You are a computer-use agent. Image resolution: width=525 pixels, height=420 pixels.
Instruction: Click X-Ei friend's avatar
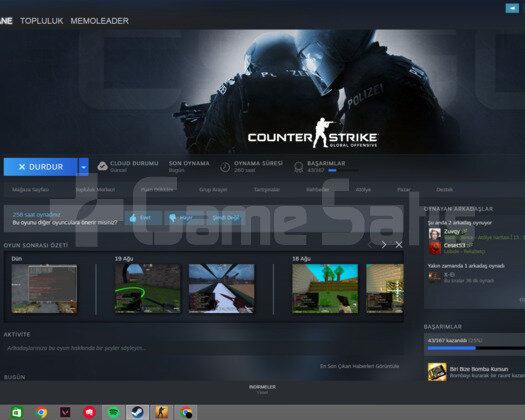click(x=435, y=277)
